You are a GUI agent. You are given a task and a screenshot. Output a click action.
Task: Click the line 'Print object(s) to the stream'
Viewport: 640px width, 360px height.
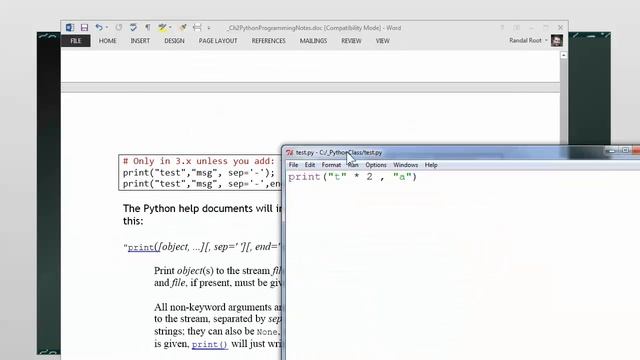[x=218, y=271]
